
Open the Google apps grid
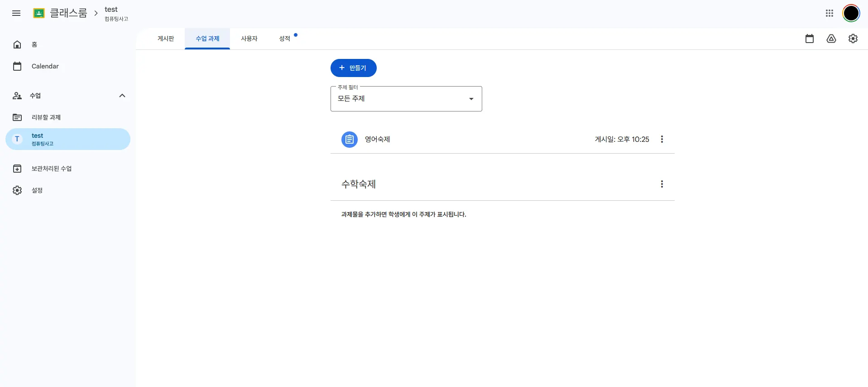(829, 13)
